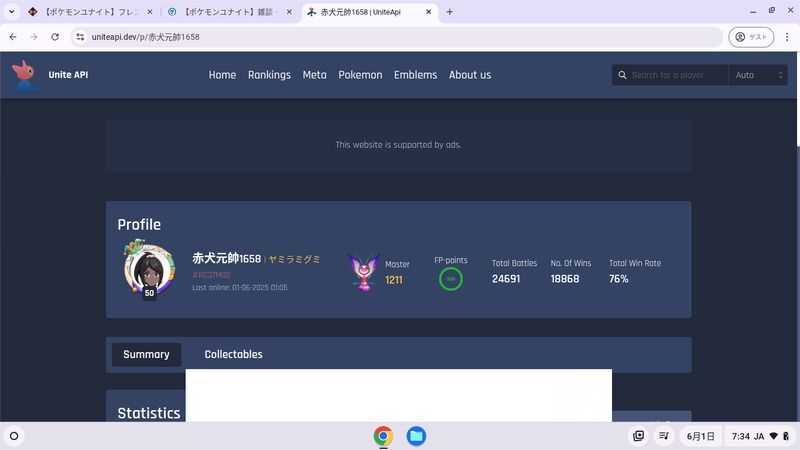Click the squad name ヤミラミグミ
Screen dimensions: 800x450
coord(294,259)
